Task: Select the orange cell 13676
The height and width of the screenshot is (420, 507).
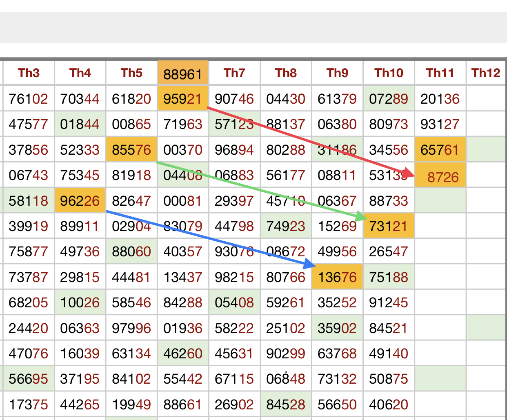Action: 337,277
